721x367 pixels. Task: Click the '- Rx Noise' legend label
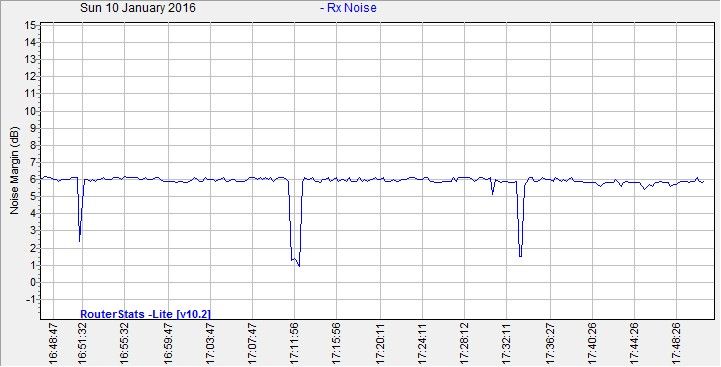pyautogui.click(x=348, y=8)
